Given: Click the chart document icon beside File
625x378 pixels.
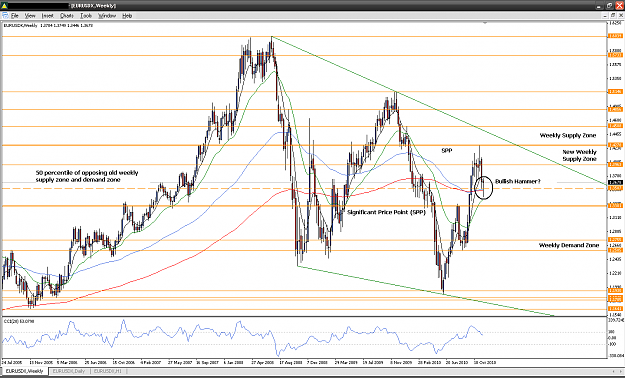Looking at the screenshot, I should (x=5, y=16).
